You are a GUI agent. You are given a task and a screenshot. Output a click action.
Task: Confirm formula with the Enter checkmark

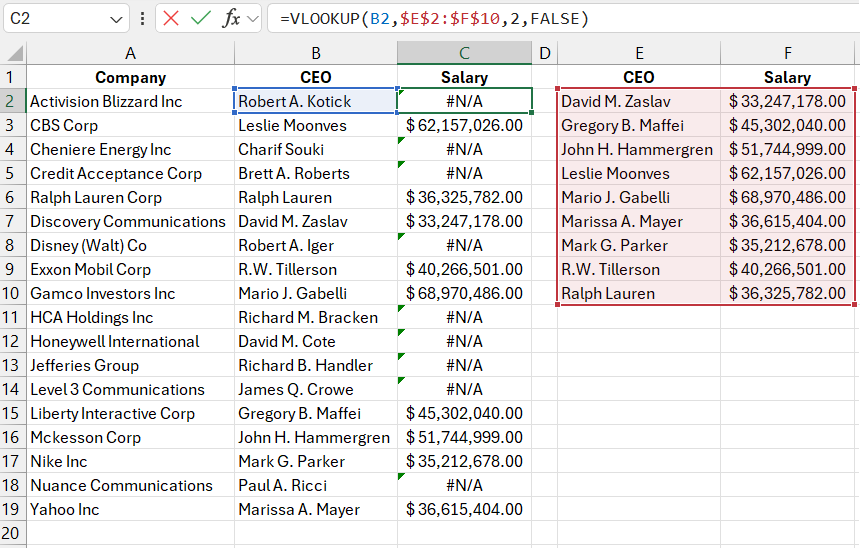tap(201, 18)
